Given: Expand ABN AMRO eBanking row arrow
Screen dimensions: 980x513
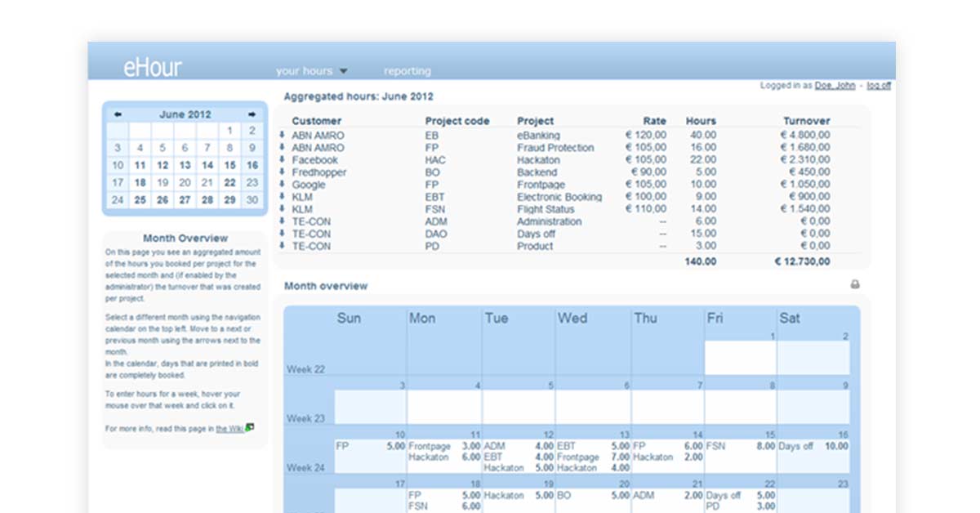Looking at the screenshot, I should (x=282, y=135).
